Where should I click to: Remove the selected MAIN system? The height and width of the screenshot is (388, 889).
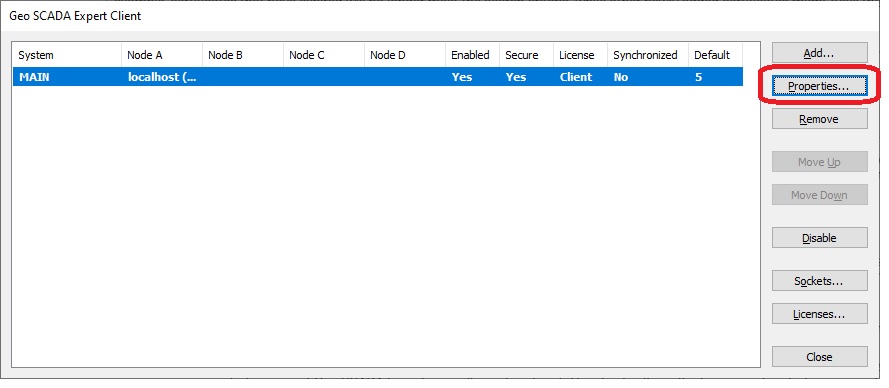tap(819, 119)
